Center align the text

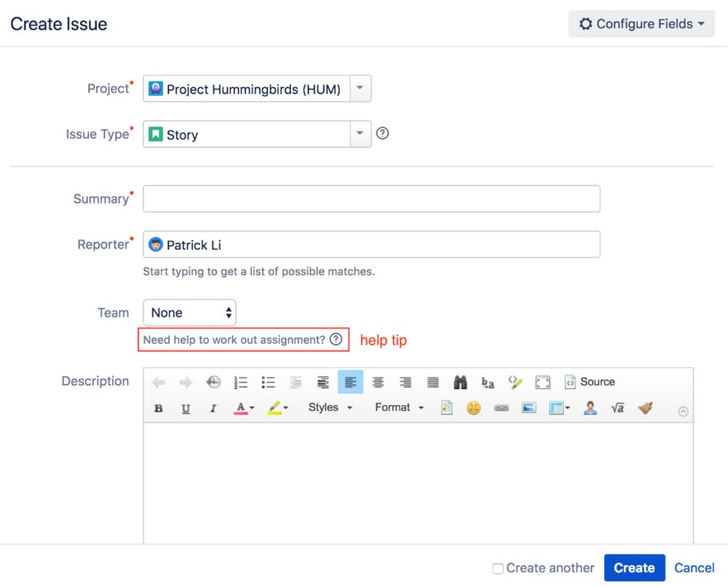378,382
